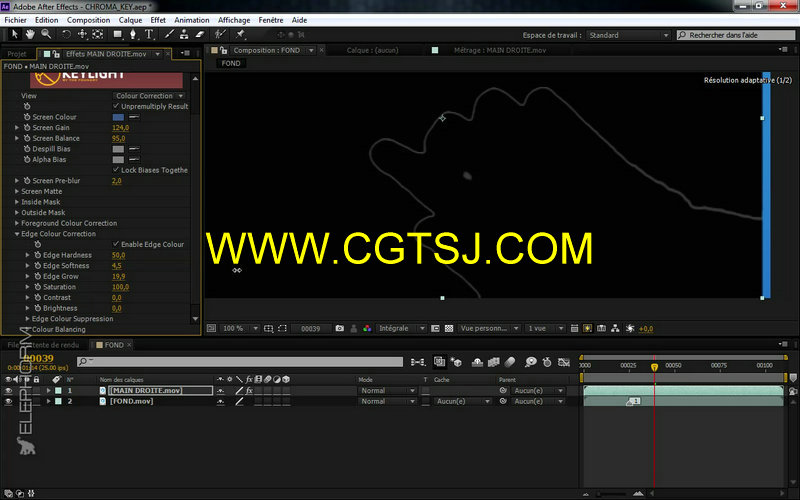Click the timeline current-time indicator marker
This screenshot has width=800, height=500.
click(654, 367)
